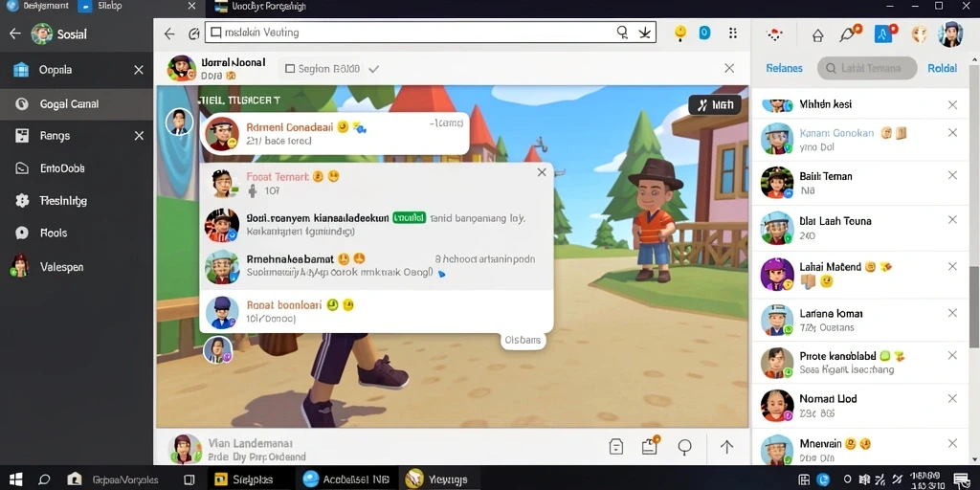The image size is (980, 490).
Task: Click the avatar left of the game header
Action: pos(179,122)
